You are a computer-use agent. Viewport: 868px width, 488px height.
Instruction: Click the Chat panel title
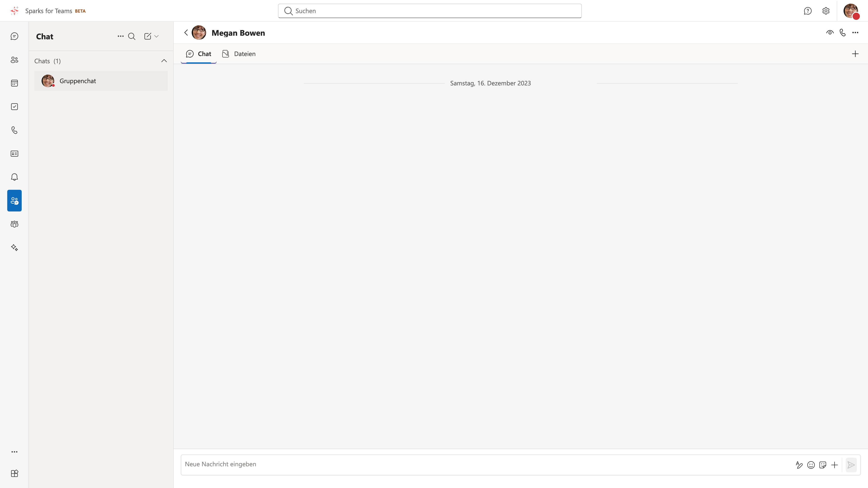tap(45, 37)
